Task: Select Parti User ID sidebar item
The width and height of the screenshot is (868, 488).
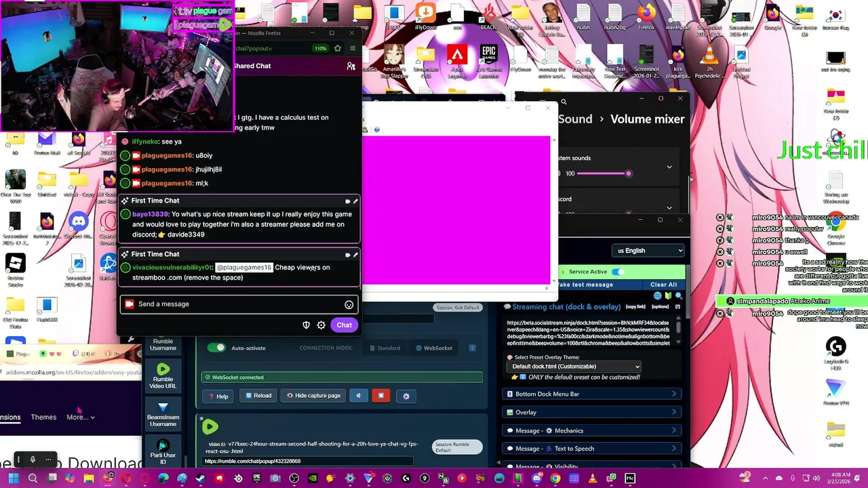Action: [x=163, y=451]
